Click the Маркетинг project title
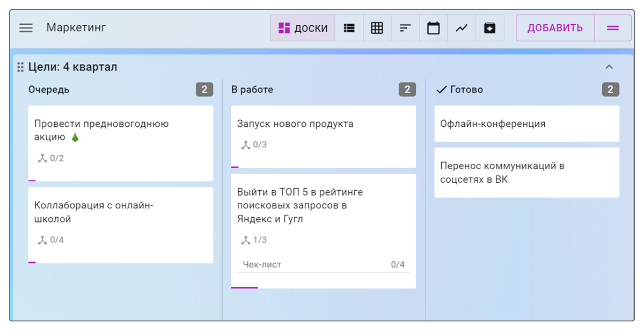 pos(76,27)
